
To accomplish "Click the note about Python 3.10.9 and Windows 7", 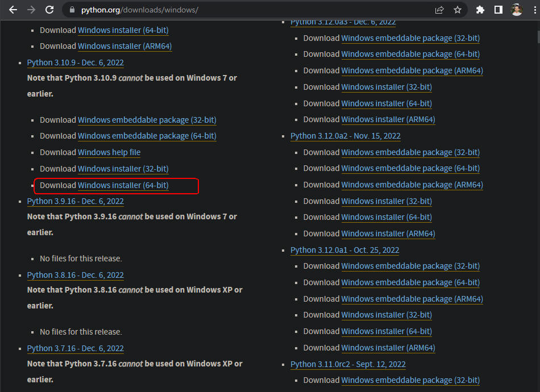I will click(x=132, y=86).
